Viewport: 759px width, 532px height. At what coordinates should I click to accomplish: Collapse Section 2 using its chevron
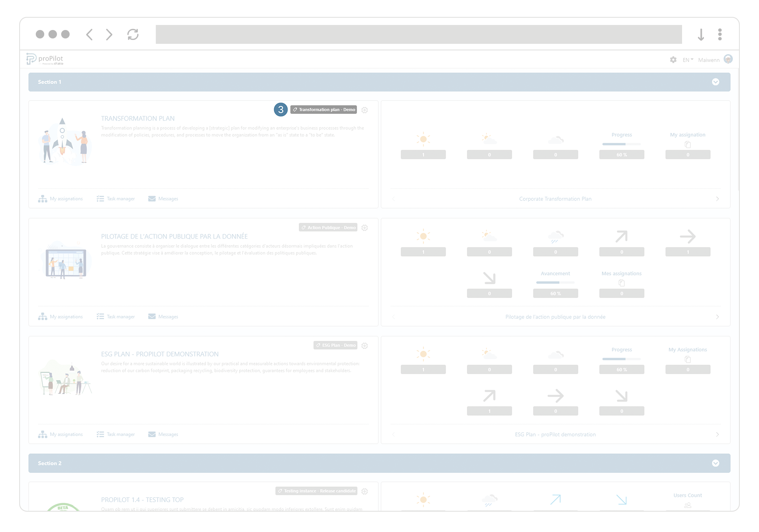point(716,463)
